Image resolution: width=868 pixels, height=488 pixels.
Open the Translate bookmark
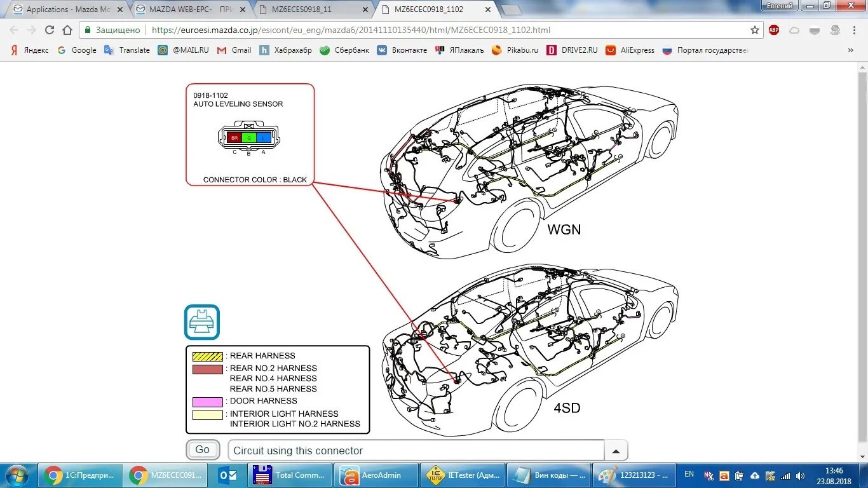point(127,50)
